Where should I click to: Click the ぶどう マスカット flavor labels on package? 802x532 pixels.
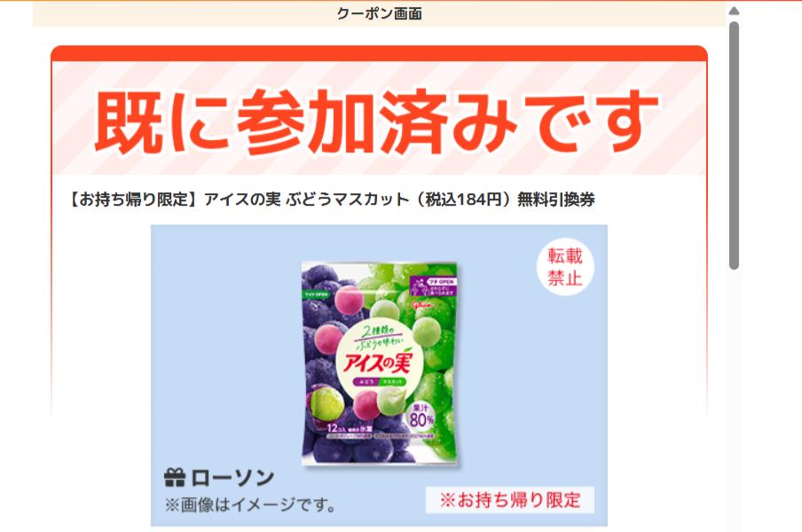[379, 382]
